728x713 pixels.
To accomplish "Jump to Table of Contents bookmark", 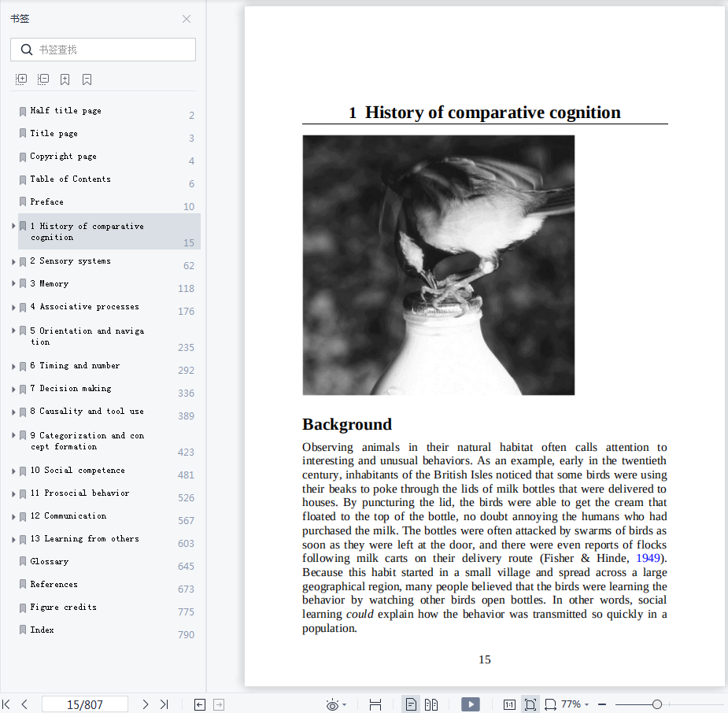I will (x=70, y=179).
